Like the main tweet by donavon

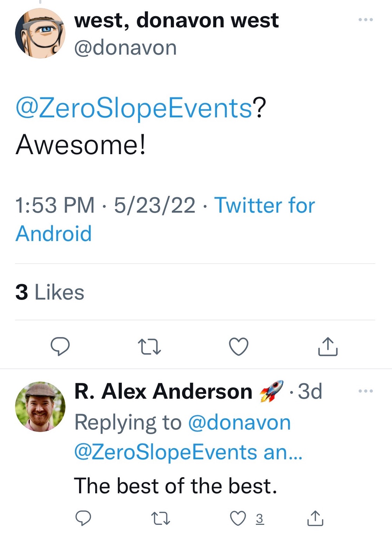click(x=239, y=347)
